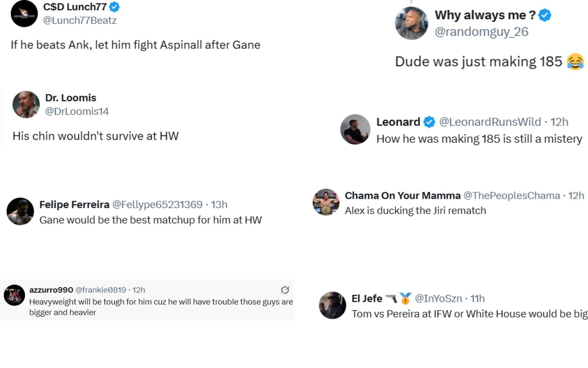Click Leonard's profile picture
Viewport: 588px width, 368px height.
[355, 129]
